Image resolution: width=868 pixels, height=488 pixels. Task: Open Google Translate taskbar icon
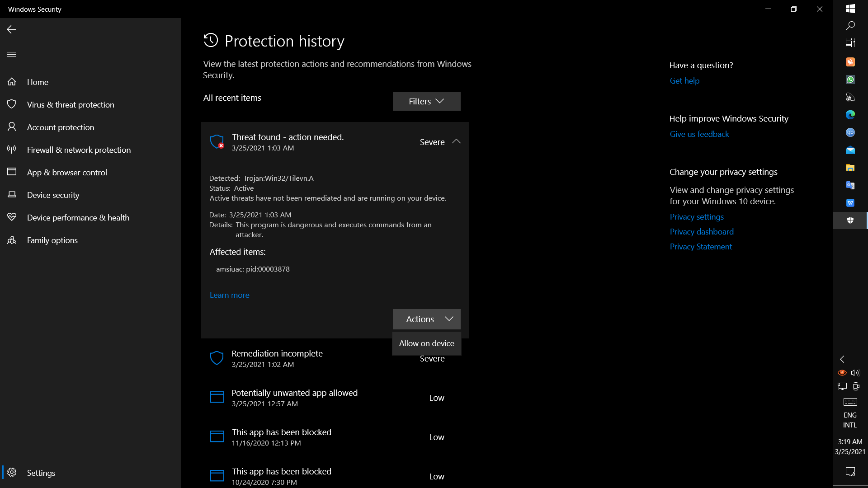(850, 185)
